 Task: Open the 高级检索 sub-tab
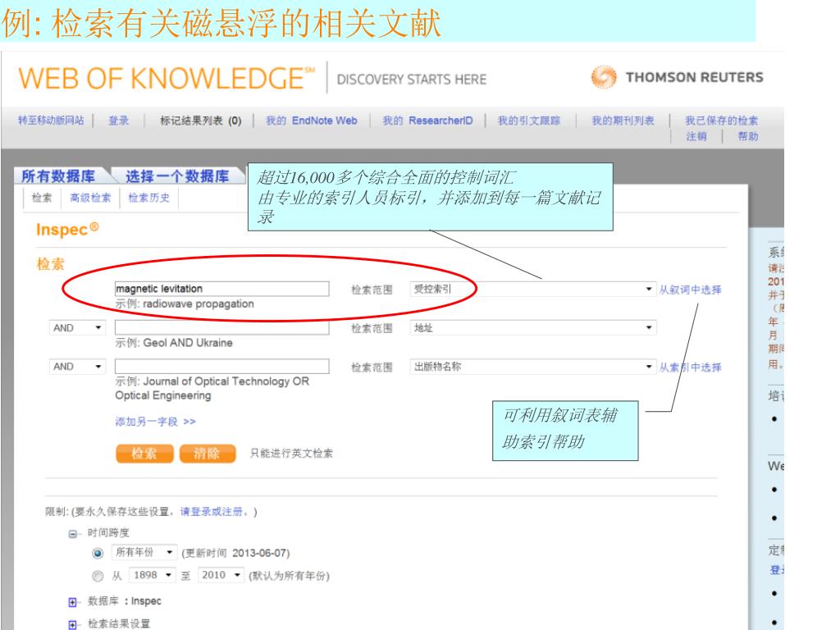pyautogui.click(x=90, y=198)
